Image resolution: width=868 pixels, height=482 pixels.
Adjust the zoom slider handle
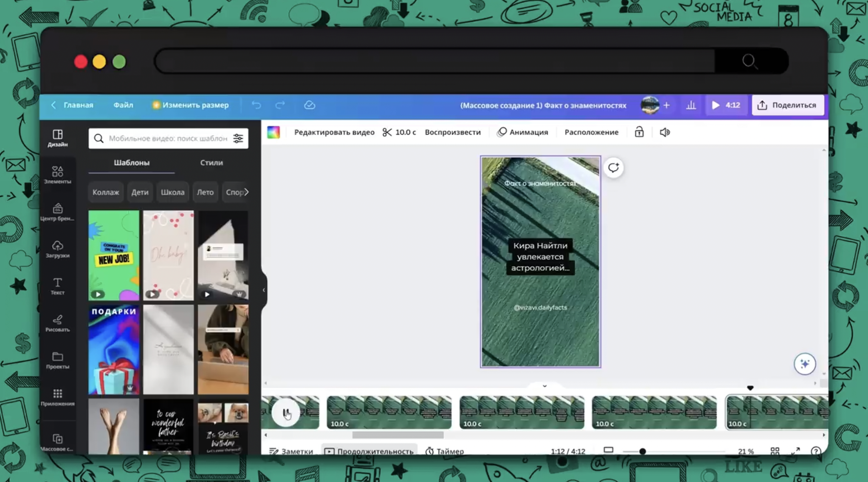pos(642,451)
